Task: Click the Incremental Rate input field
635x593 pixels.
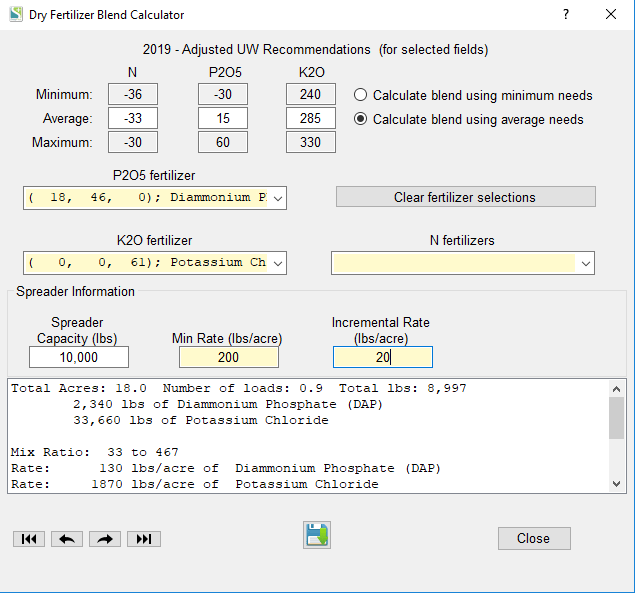Action: click(x=383, y=357)
